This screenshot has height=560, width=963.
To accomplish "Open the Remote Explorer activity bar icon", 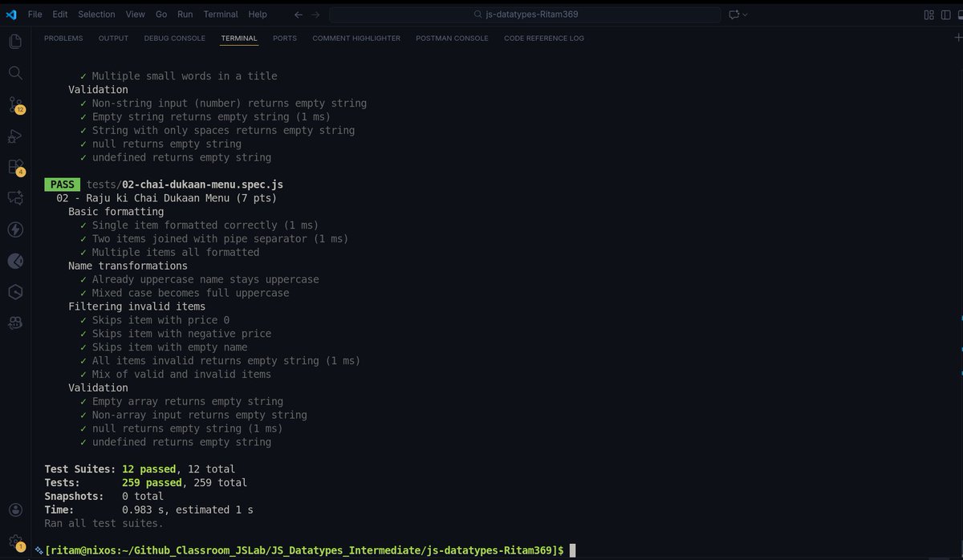I will click(x=15, y=198).
